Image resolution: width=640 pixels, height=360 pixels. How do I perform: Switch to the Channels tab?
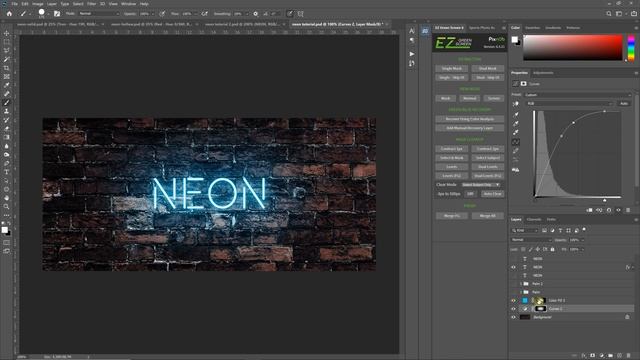(533, 220)
